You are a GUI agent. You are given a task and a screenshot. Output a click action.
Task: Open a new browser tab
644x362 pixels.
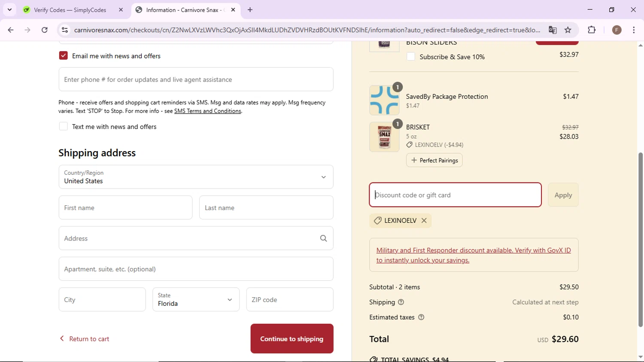point(250,10)
